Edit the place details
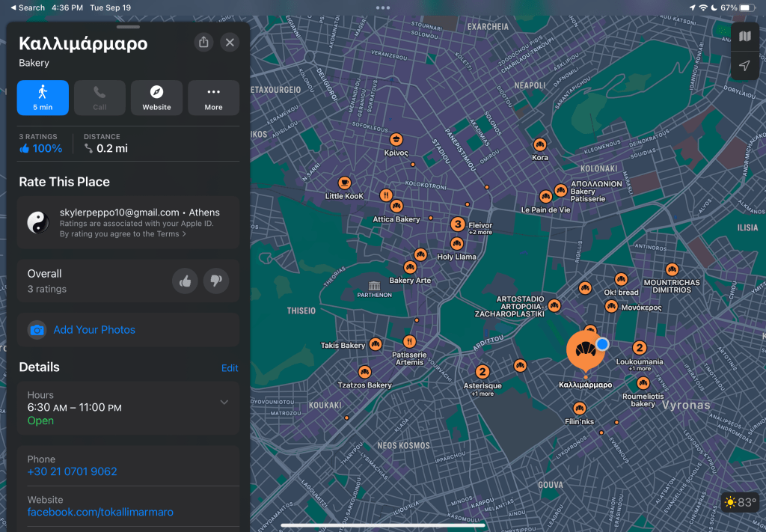 point(230,368)
